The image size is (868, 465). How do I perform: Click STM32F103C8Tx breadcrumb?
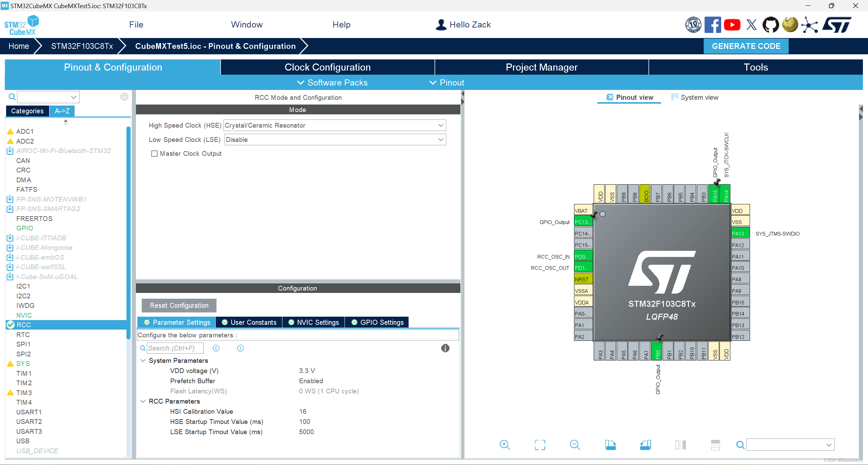(x=82, y=46)
